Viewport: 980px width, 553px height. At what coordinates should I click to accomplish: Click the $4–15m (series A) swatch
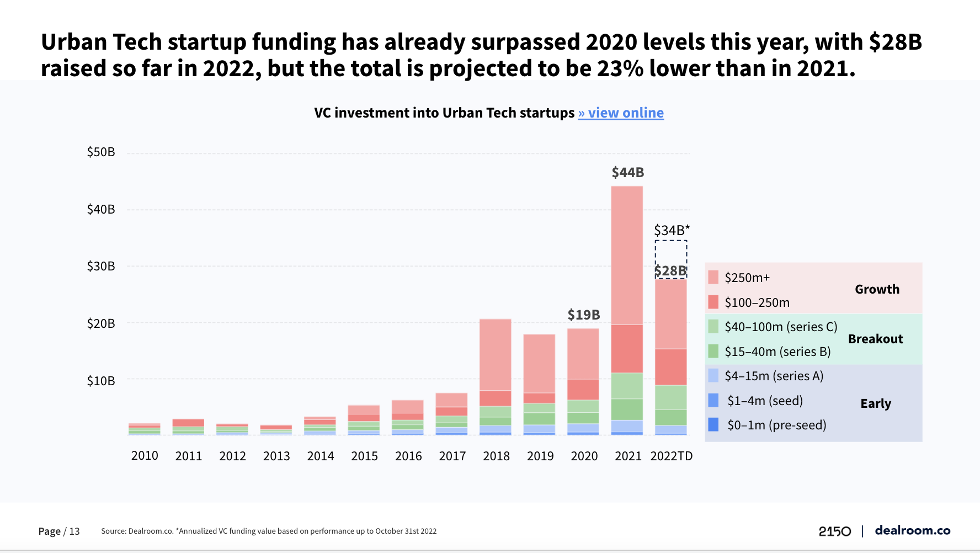pos(713,375)
